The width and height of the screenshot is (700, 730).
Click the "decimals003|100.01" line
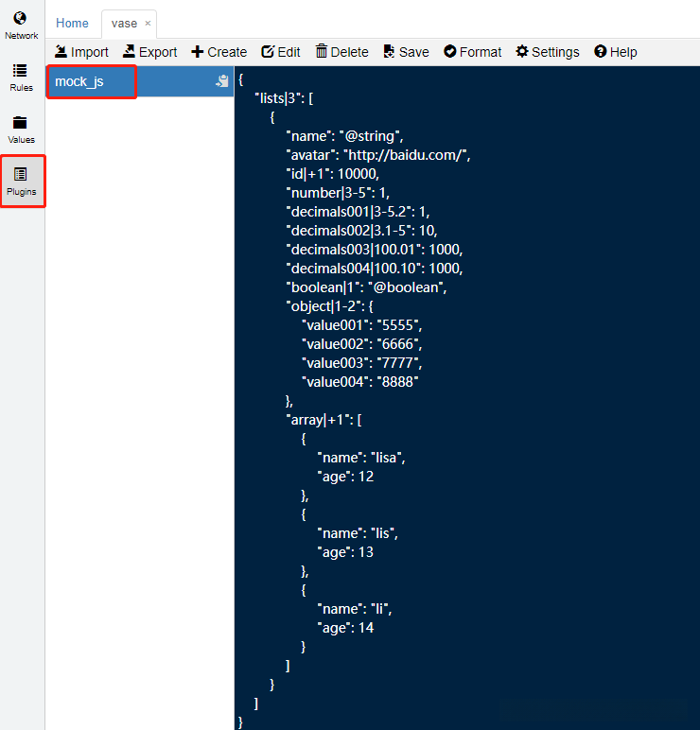pyautogui.click(x=375, y=250)
